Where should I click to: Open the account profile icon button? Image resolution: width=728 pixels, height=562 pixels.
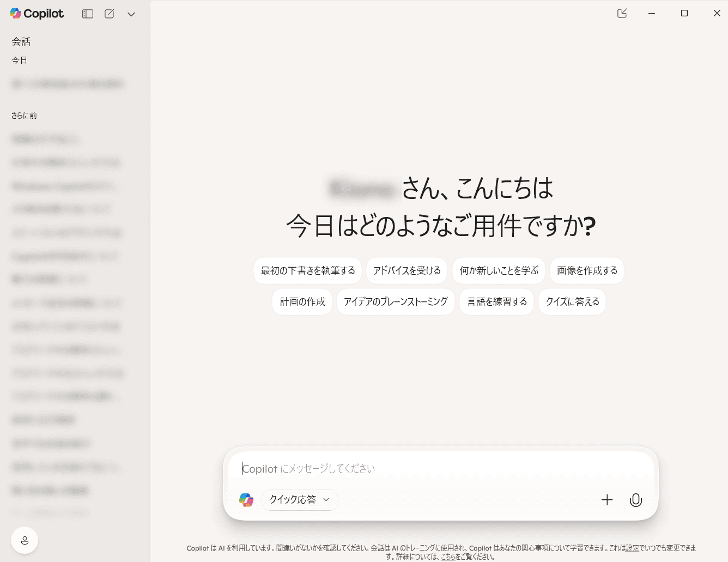(x=25, y=540)
